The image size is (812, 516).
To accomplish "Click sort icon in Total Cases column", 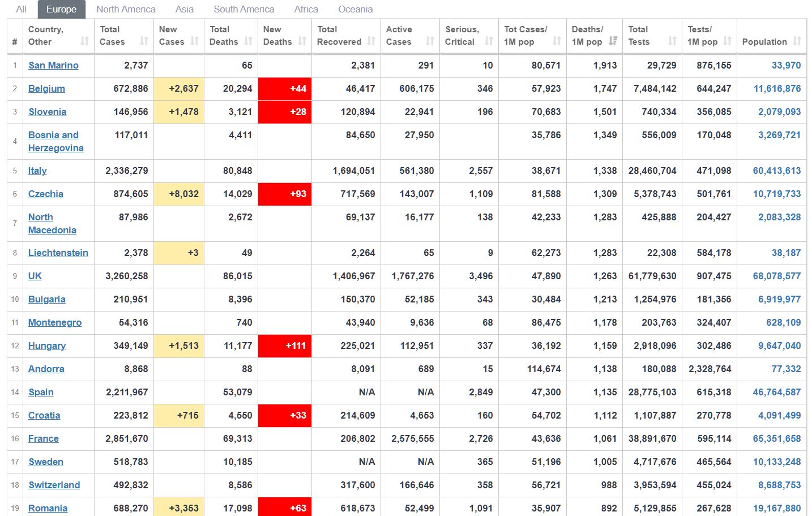I will click(x=144, y=41).
